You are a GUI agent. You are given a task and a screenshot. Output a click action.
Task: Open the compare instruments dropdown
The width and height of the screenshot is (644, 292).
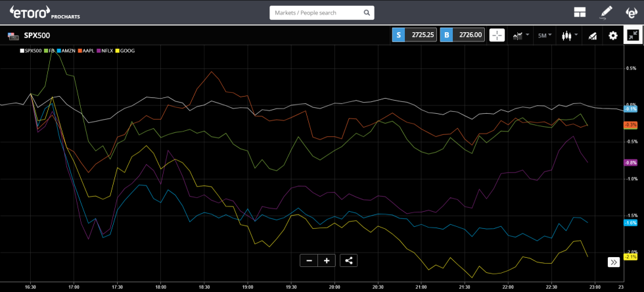coord(521,36)
